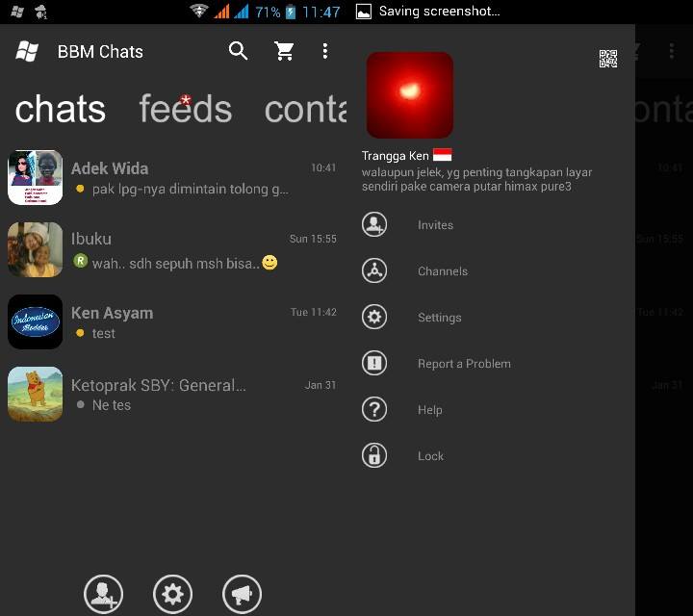Open Report a Problem entry
The width and height of the screenshot is (693, 616).
click(491, 363)
